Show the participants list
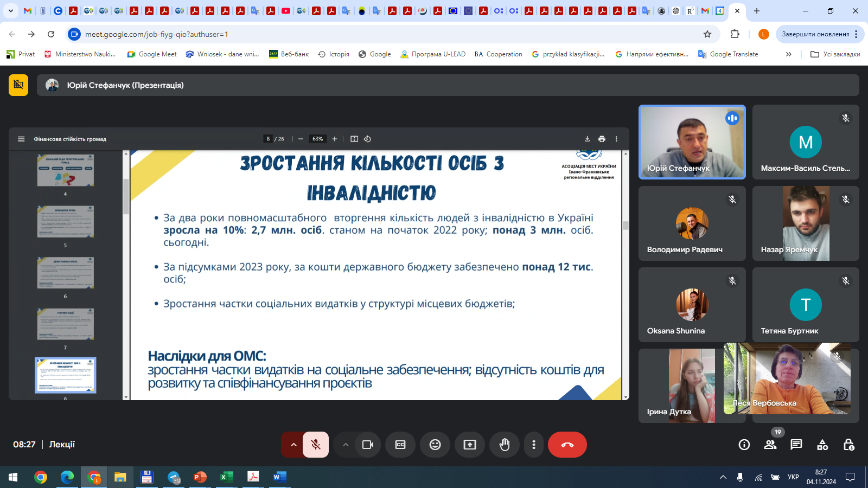This screenshot has width=868, height=488. pos(770,445)
